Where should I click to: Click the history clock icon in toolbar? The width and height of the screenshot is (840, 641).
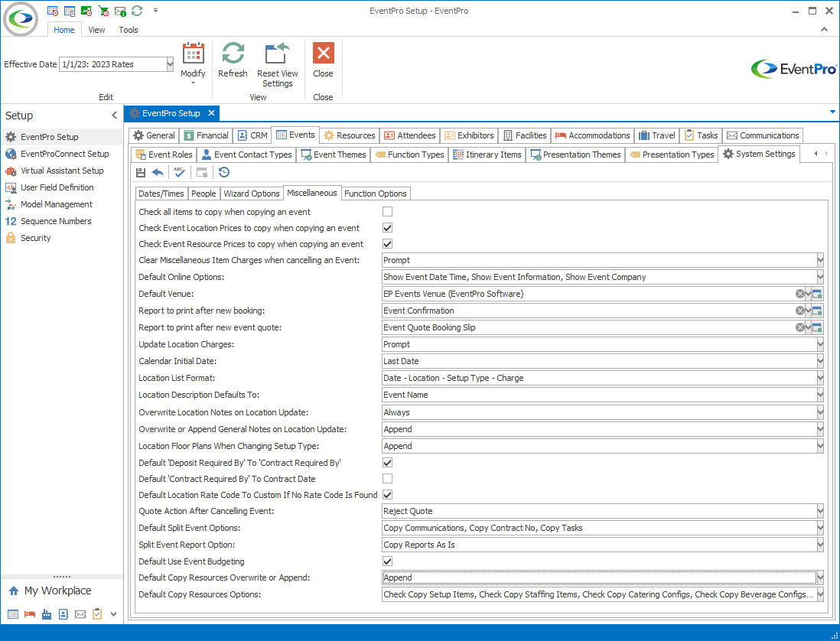[x=224, y=172]
